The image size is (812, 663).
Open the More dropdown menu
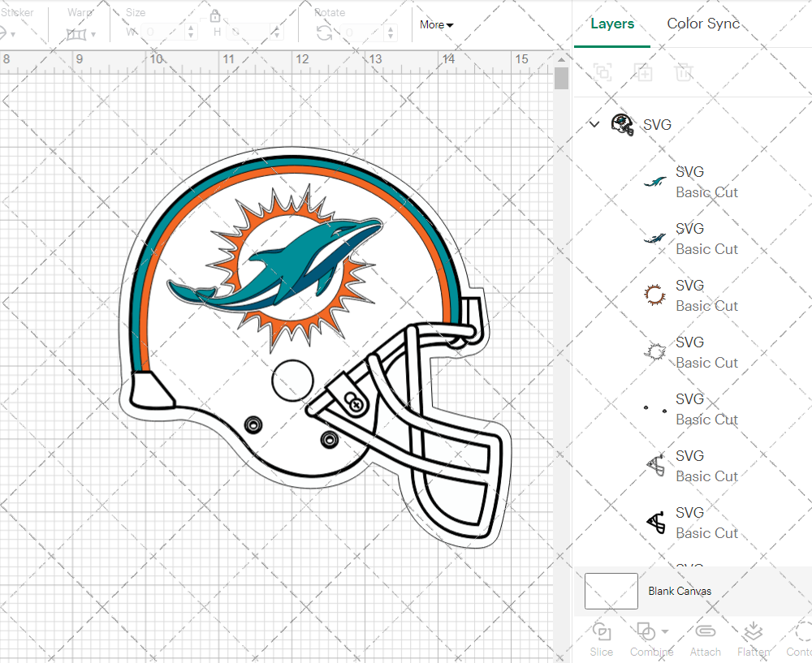point(436,24)
